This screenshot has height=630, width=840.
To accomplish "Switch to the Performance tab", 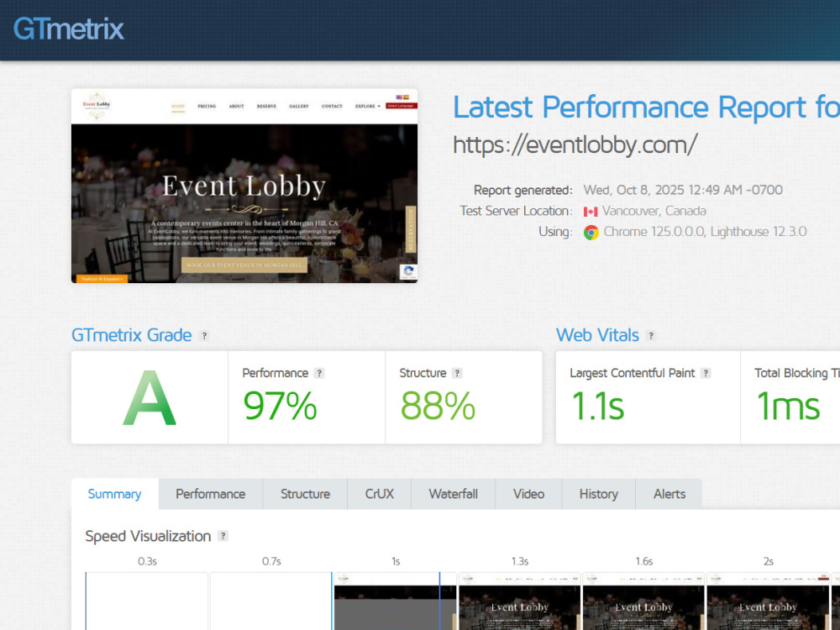I will point(211,494).
